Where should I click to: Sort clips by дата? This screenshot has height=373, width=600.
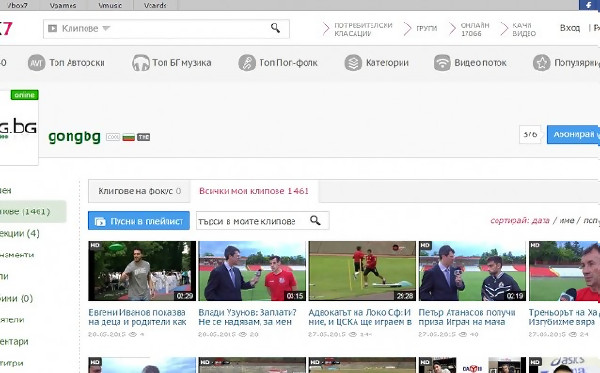click(541, 221)
